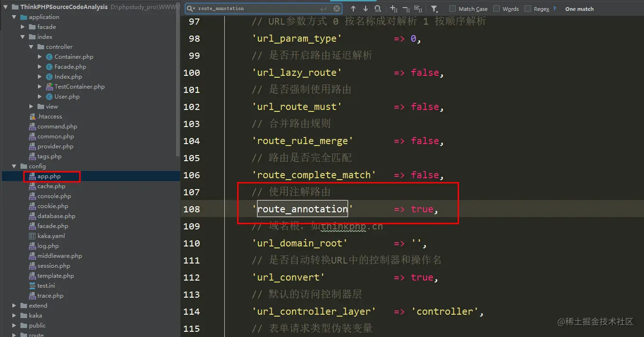Click 'route_complete_match' key on line 106
This screenshot has height=337, width=644.
pyautogui.click(x=314, y=175)
